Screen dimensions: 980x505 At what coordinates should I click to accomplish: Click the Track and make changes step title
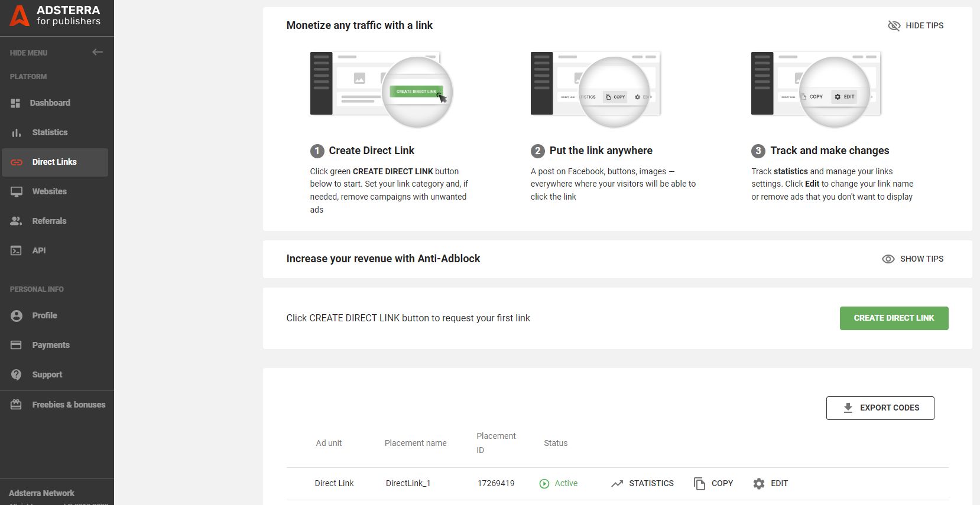pyautogui.click(x=830, y=151)
